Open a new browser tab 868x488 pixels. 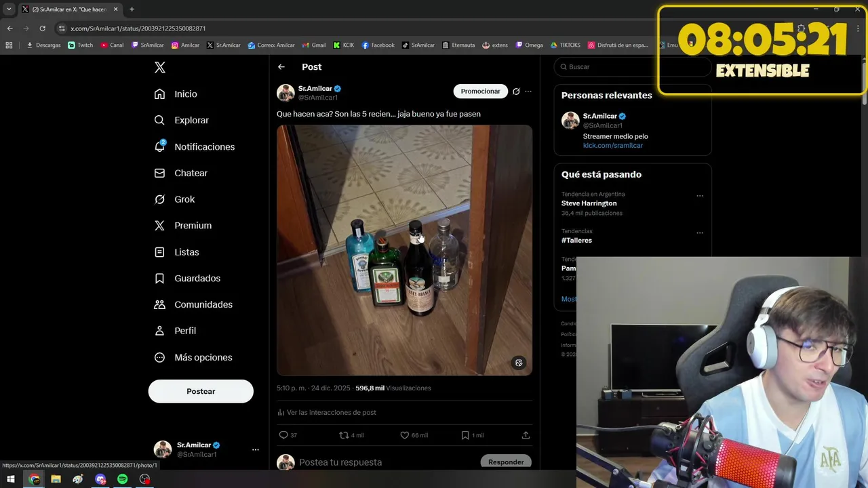132,9
